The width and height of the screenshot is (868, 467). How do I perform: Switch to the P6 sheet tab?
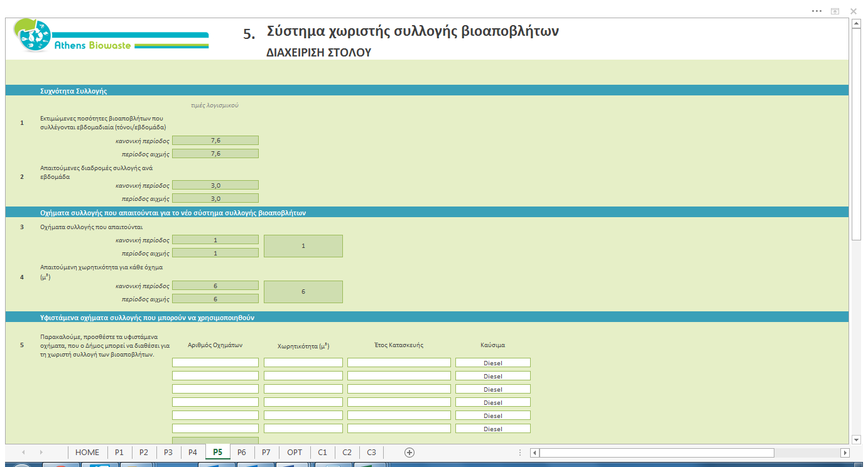pyautogui.click(x=242, y=452)
